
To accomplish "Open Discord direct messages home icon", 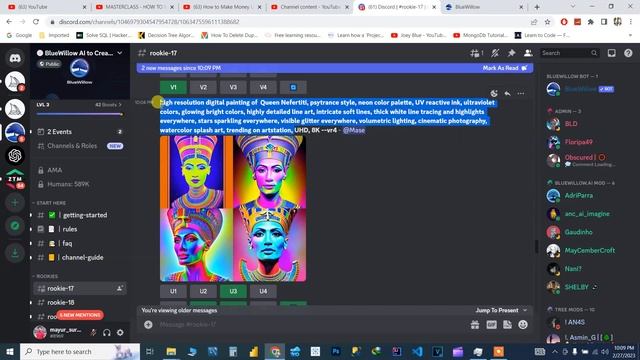I will 15,58.
